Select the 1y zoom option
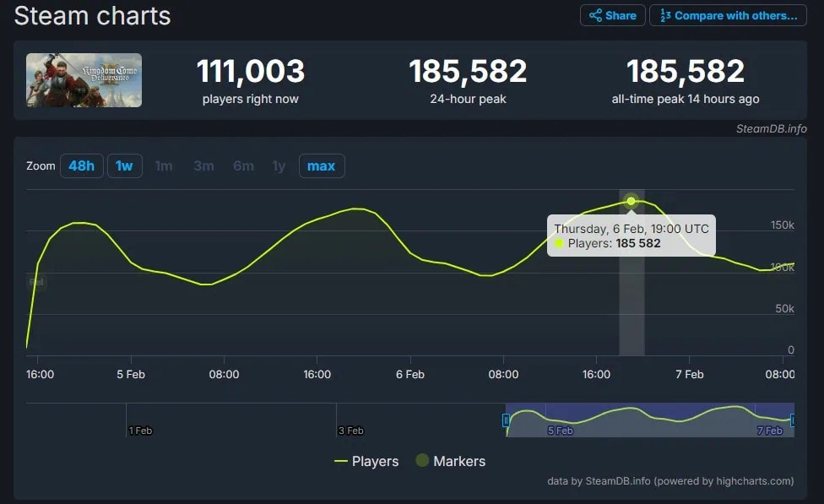The width and height of the screenshot is (824, 504). click(279, 166)
